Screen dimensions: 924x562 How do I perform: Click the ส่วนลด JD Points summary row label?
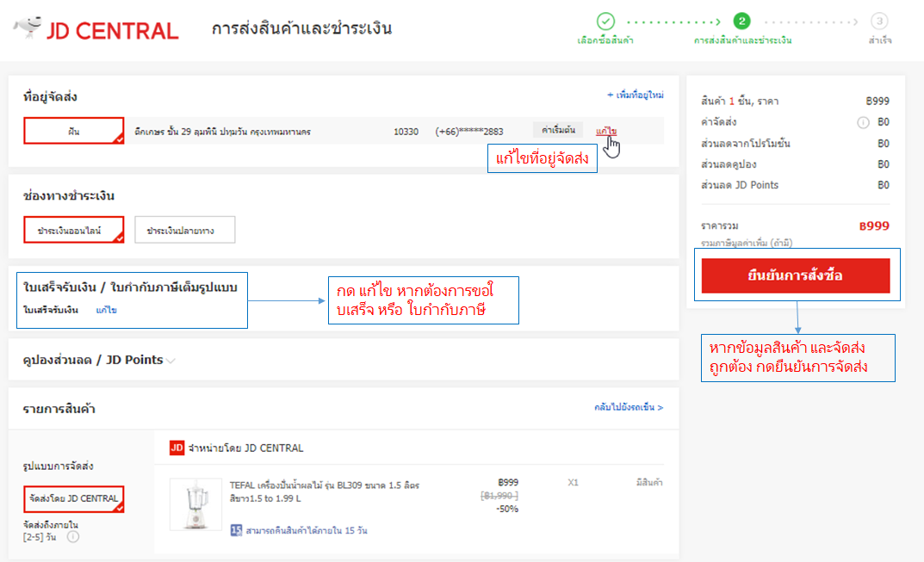pos(740,185)
